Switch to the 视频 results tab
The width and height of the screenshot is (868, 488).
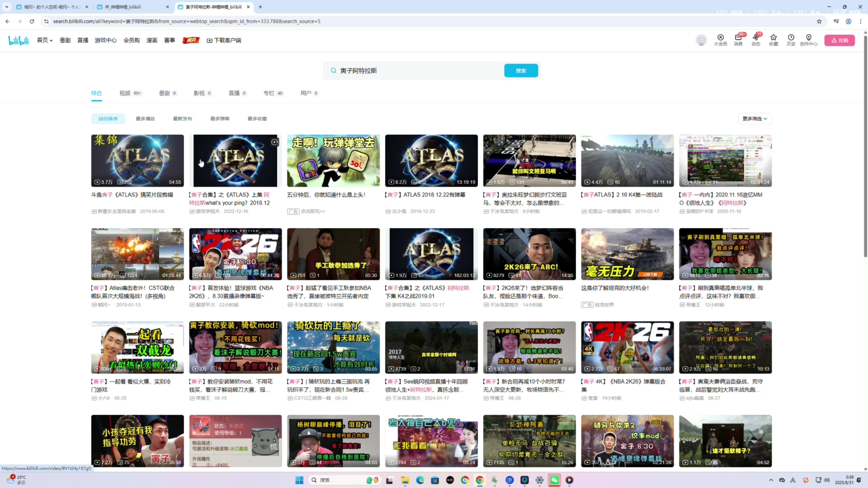(x=131, y=93)
